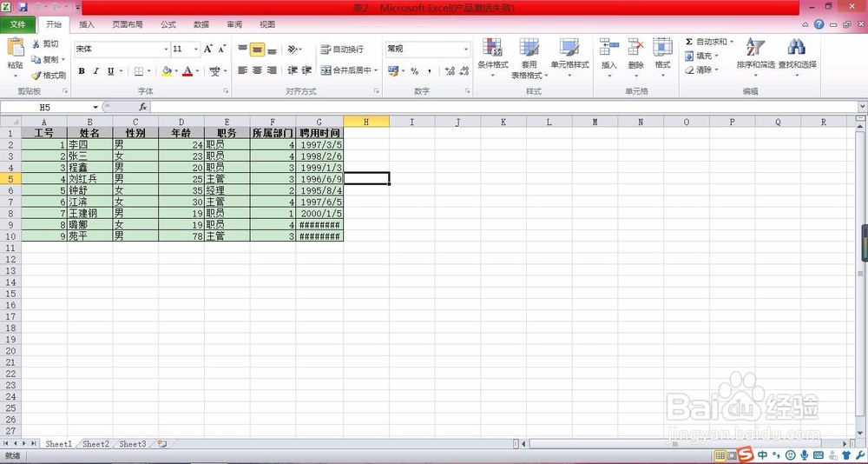Align text left in alignment group
868x464 pixels.
coord(242,70)
